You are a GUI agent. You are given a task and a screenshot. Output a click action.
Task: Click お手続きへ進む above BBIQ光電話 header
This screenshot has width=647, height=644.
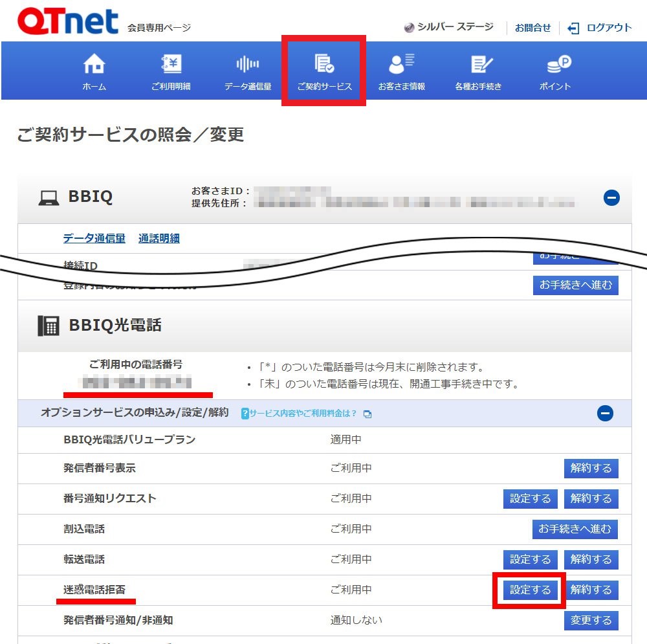pyautogui.click(x=576, y=285)
